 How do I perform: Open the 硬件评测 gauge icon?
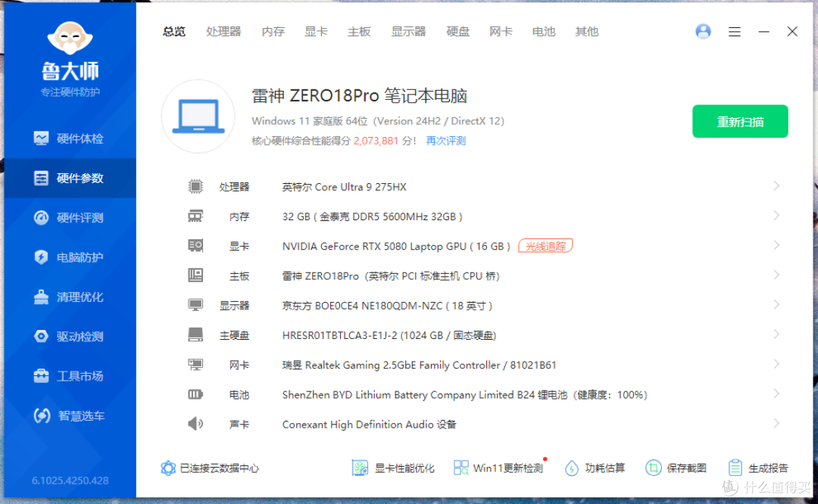click(x=41, y=217)
